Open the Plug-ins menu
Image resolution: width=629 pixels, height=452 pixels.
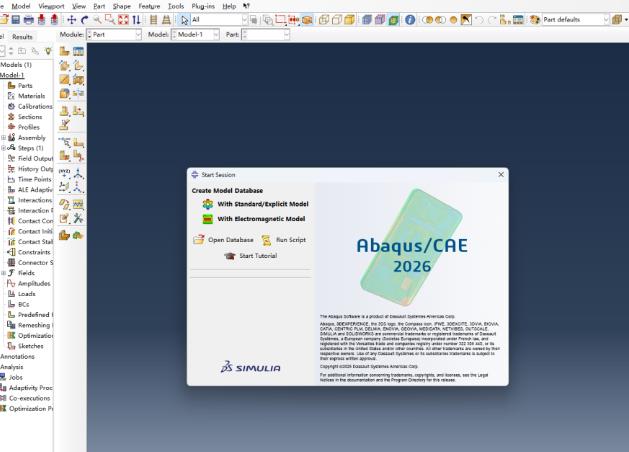pyautogui.click(x=203, y=6)
